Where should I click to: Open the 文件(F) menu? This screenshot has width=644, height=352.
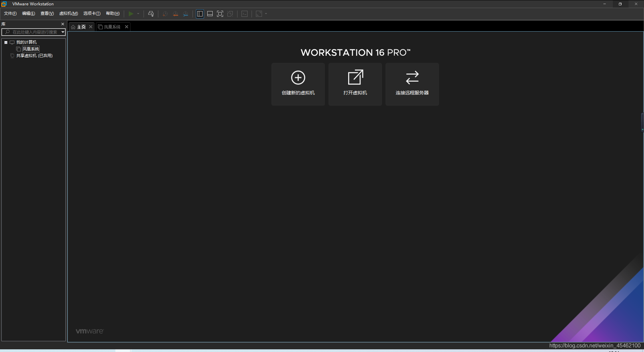[10, 13]
